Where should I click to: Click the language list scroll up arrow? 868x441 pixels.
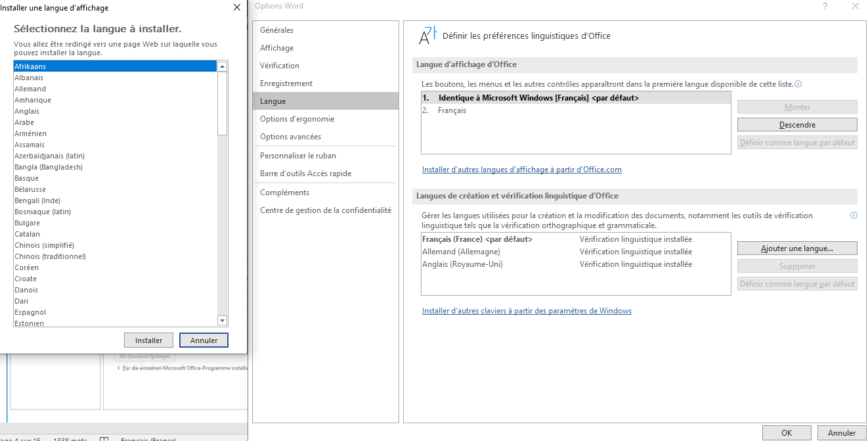click(x=222, y=66)
